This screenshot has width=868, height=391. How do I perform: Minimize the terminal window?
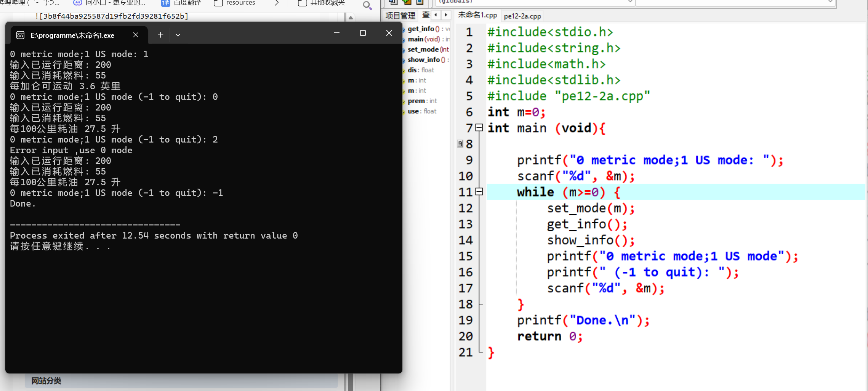coord(336,33)
